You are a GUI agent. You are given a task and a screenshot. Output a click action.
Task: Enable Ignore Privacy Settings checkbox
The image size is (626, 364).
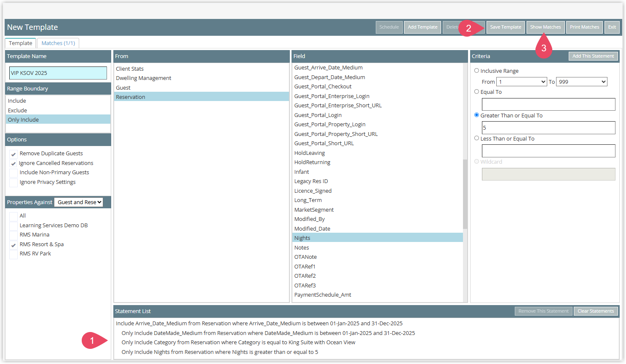point(13,183)
